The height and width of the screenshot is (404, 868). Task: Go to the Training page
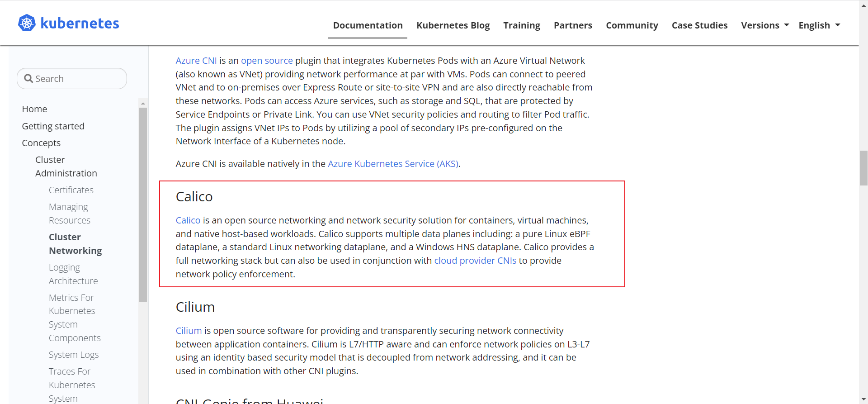[521, 26]
